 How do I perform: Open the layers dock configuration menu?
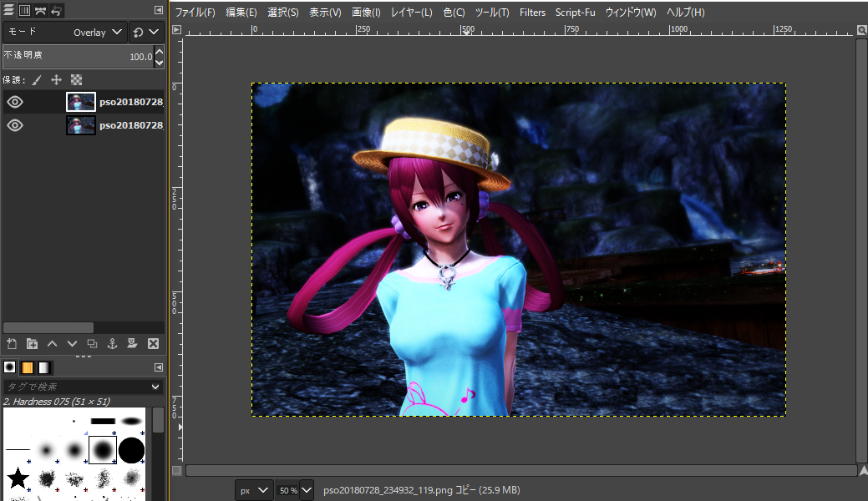(x=159, y=10)
